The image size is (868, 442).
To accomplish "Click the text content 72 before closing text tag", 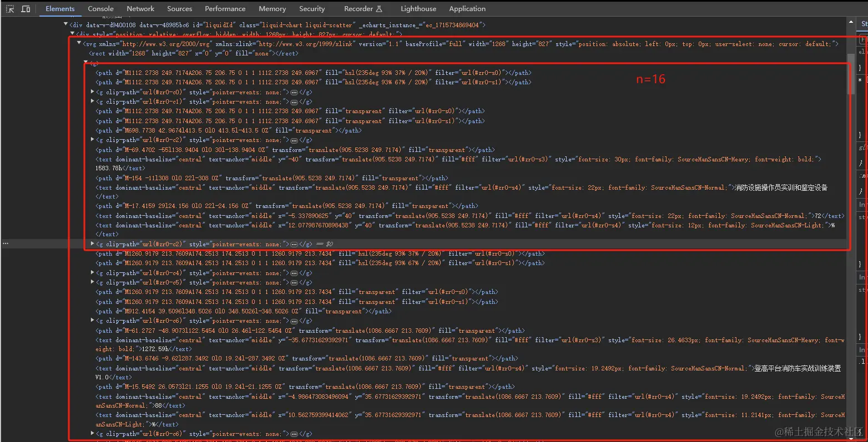I will point(817,216).
